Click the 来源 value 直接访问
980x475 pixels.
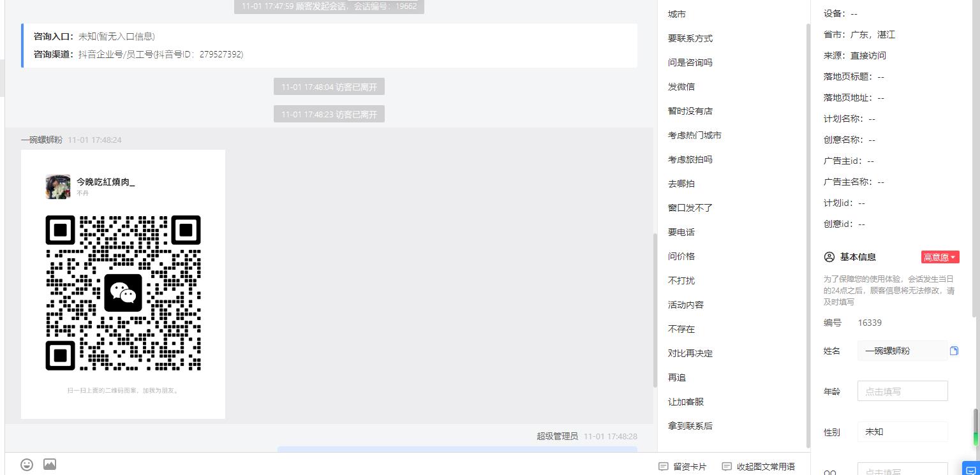[868, 55]
